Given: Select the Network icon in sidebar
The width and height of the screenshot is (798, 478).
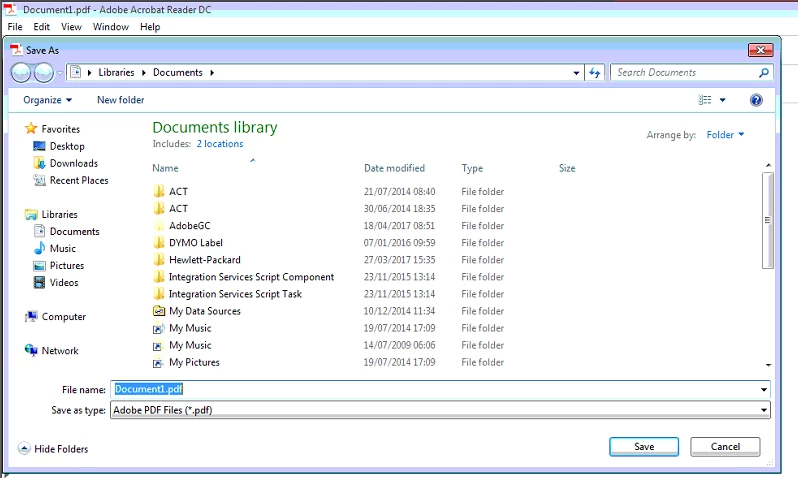Looking at the screenshot, I should [x=31, y=350].
